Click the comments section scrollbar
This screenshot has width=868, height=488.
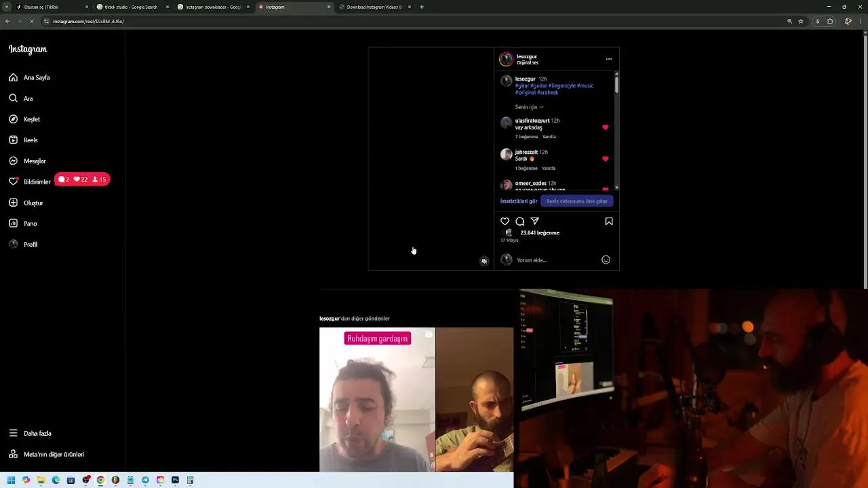coord(616,85)
